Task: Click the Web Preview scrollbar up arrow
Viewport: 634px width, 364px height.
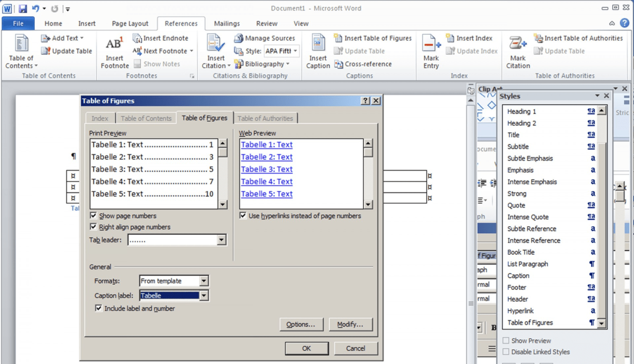Action: point(368,143)
